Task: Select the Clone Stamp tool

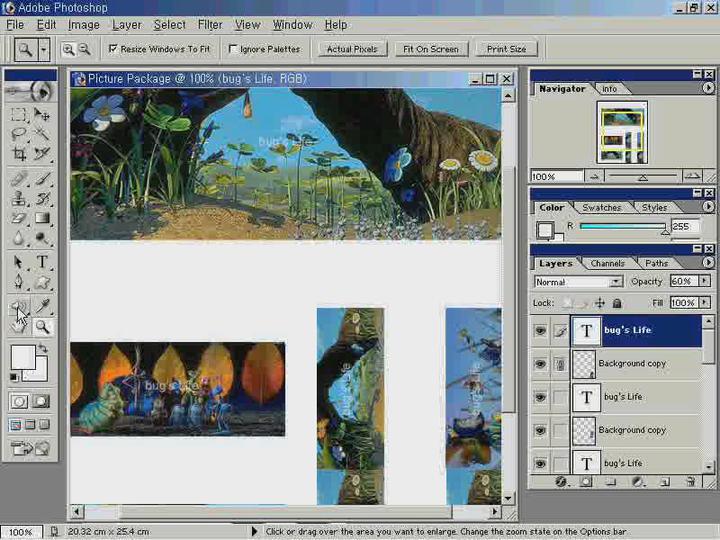Action: point(19,198)
